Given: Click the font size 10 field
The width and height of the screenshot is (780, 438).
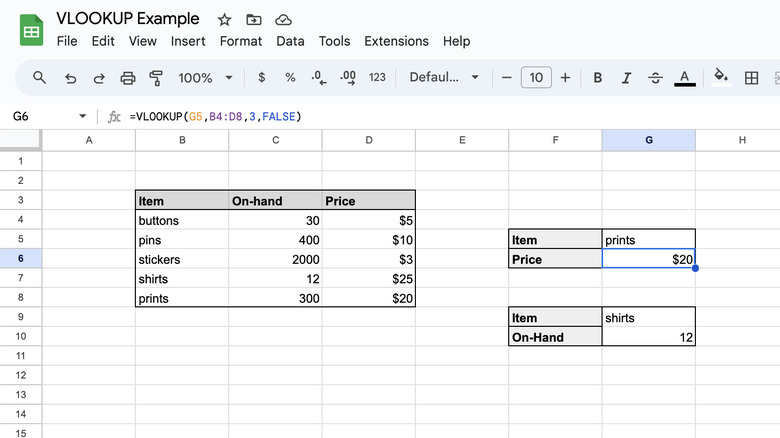Looking at the screenshot, I should [x=536, y=77].
